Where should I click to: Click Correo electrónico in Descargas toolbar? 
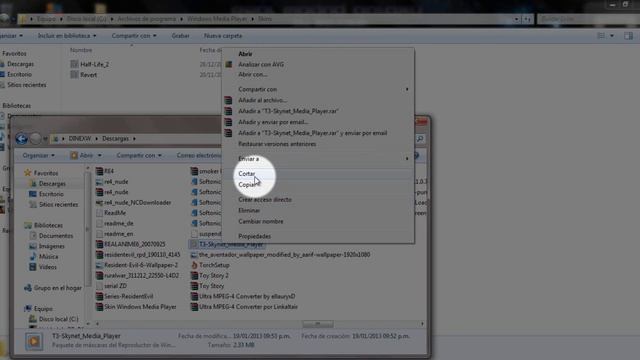[x=199, y=156]
